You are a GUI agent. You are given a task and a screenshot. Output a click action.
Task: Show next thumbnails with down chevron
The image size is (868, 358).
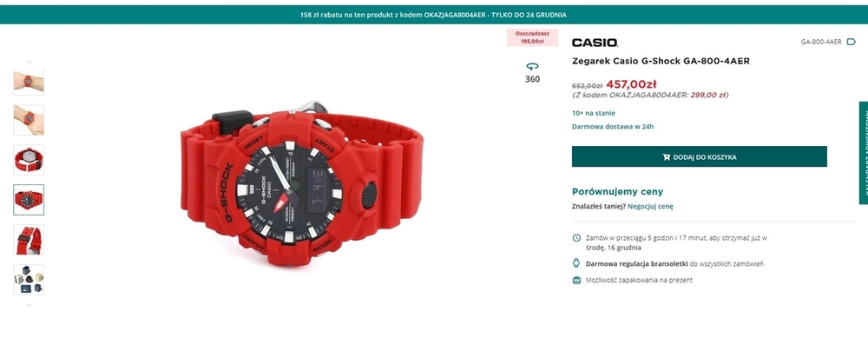(29, 305)
